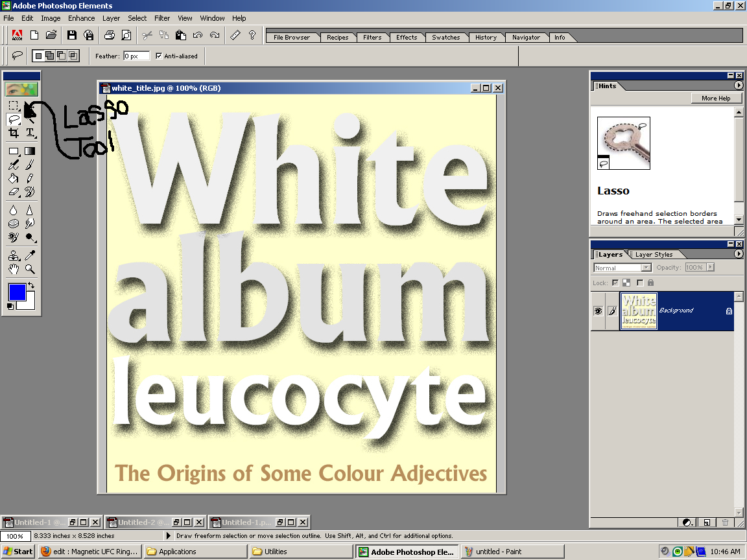Open the File Browser palette tab

[x=292, y=37]
